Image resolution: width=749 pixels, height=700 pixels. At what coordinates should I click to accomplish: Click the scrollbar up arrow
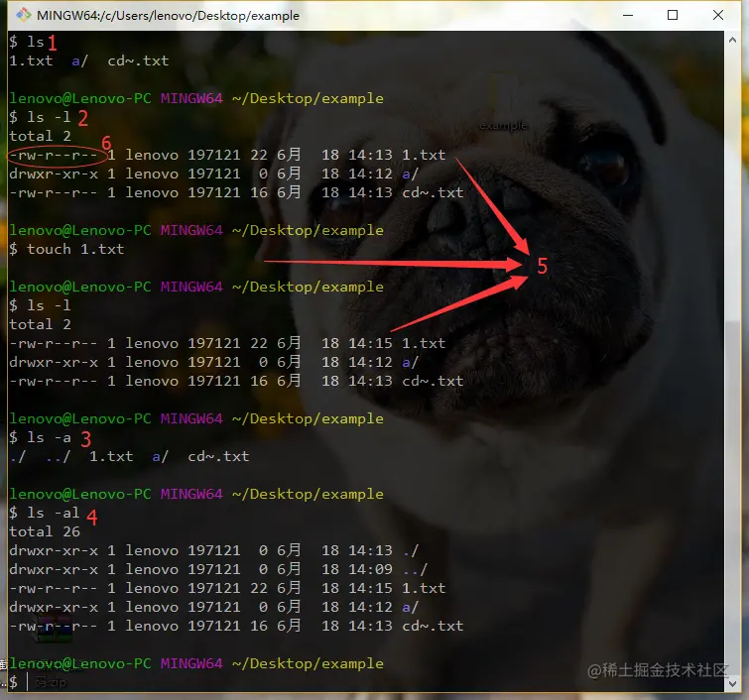(x=732, y=40)
